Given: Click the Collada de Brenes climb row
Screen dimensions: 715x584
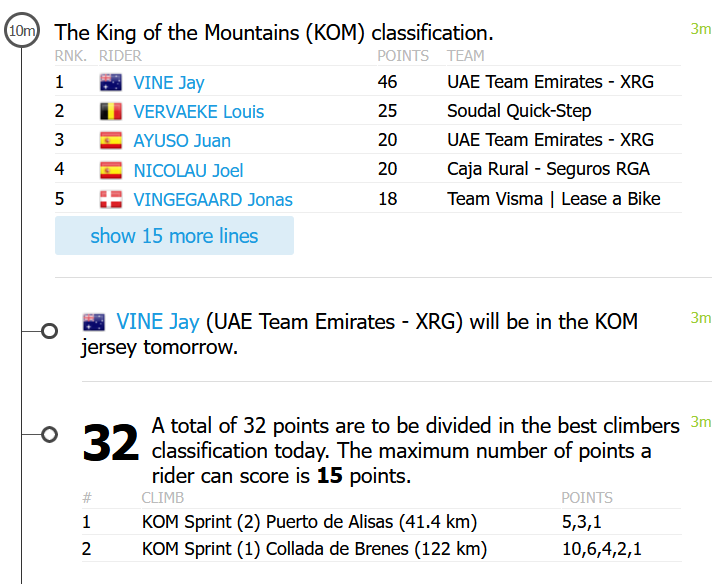Looking at the screenshot, I should (x=314, y=549).
